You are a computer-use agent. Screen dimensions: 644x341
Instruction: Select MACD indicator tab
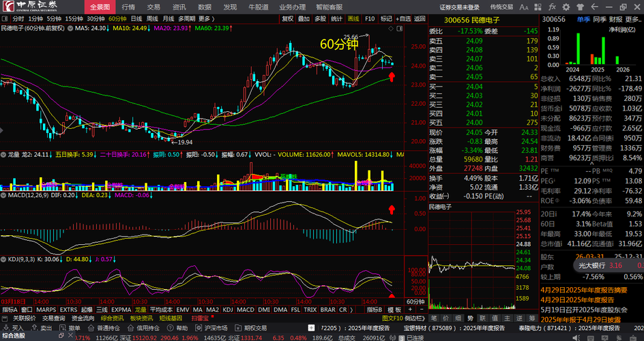coord(246,310)
